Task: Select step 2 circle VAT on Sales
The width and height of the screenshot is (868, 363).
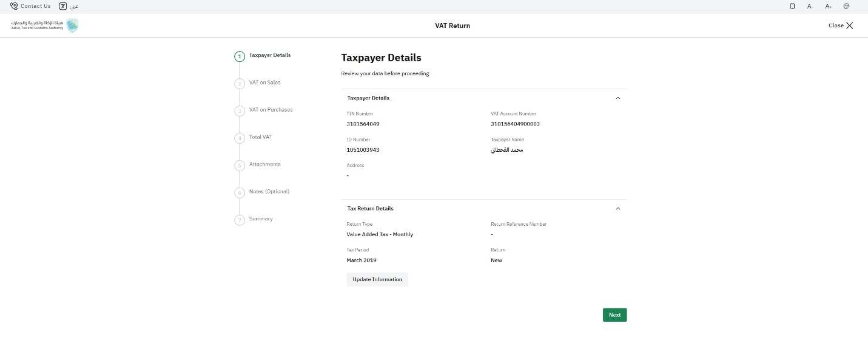Action: point(240,84)
